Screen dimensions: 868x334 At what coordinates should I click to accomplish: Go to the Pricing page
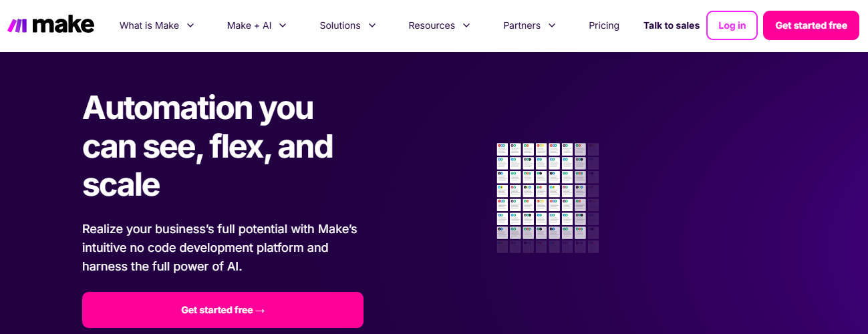(x=604, y=25)
